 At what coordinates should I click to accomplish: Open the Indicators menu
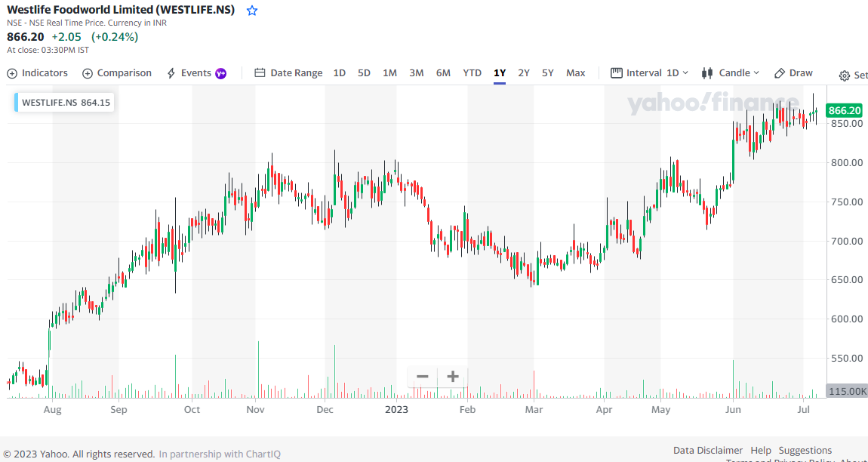click(x=37, y=73)
